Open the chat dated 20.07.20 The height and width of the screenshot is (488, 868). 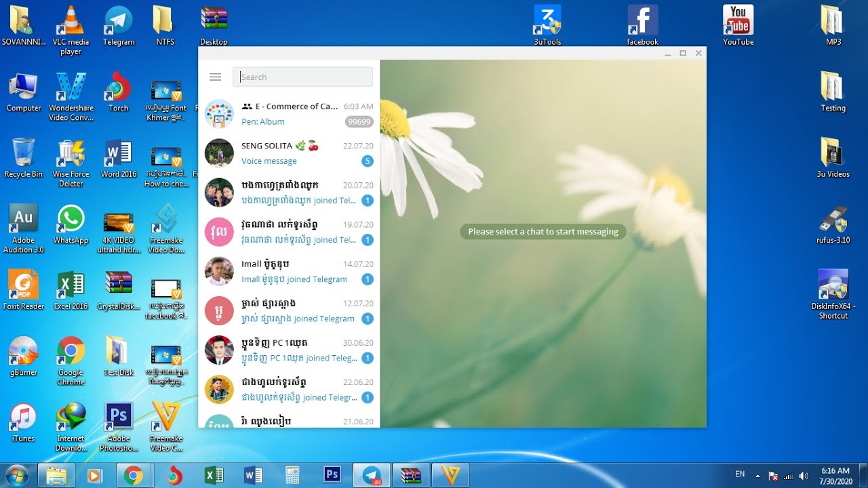point(289,192)
